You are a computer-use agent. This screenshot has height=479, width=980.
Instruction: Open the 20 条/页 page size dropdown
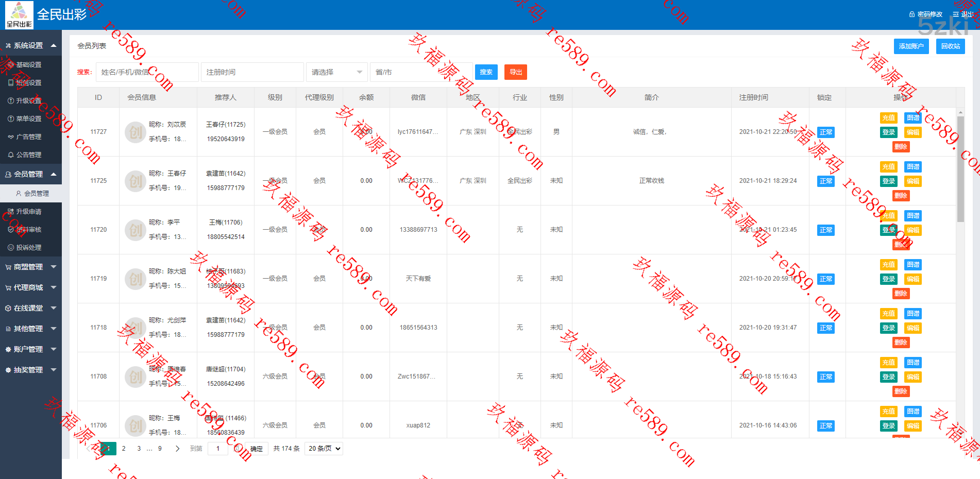[324, 449]
